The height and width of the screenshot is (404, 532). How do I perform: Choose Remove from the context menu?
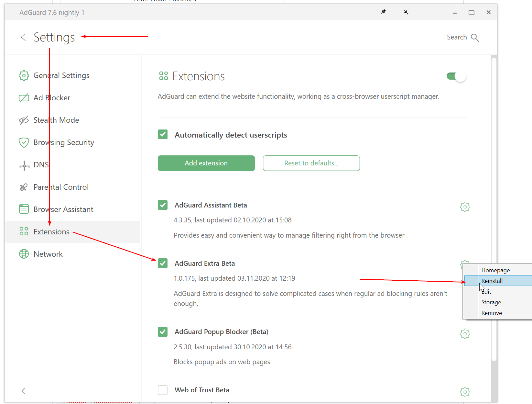pos(498,313)
